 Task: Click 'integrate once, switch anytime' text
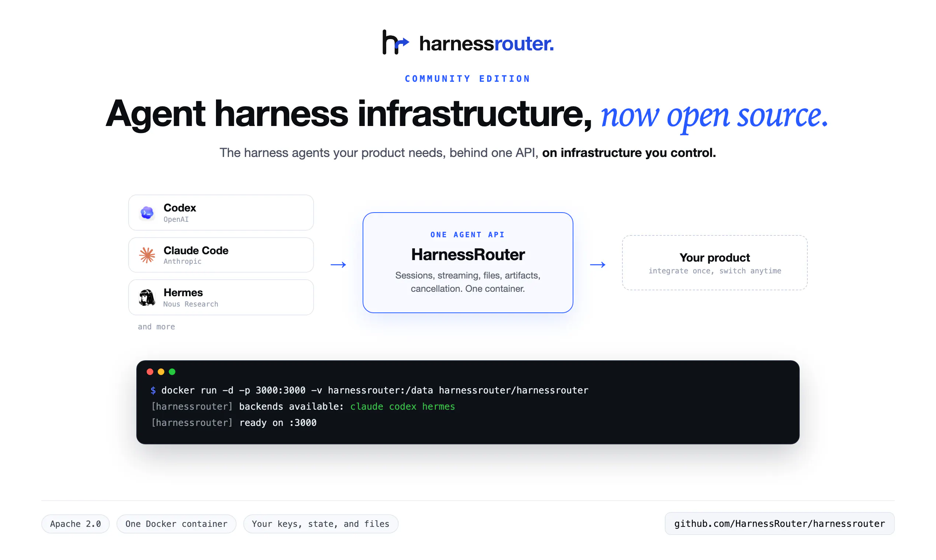[715, 271]
